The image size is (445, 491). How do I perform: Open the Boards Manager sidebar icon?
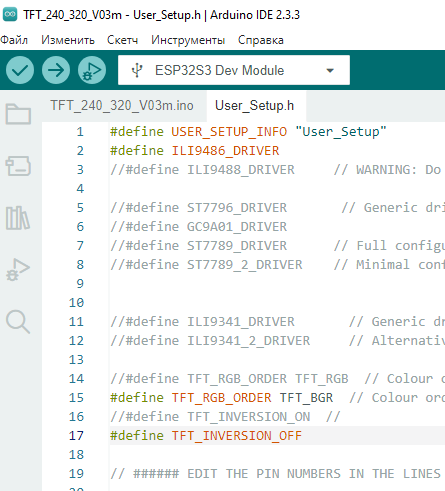pos(18,166)
